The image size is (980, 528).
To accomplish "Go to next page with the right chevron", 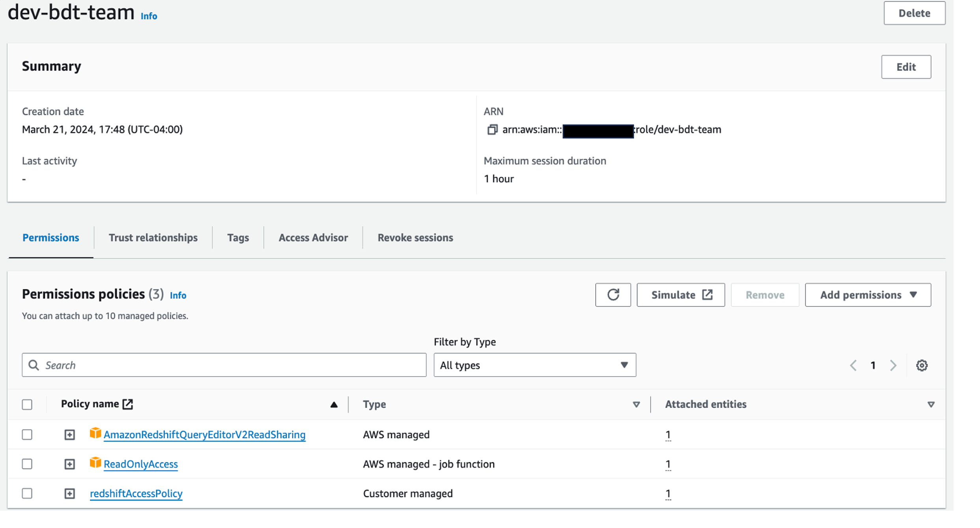I will pos(893,365).
